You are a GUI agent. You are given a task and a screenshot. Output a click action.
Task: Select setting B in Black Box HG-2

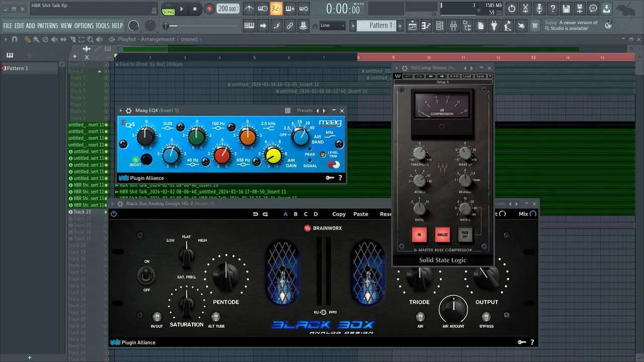pyautogui.click(x=295, y=214)
